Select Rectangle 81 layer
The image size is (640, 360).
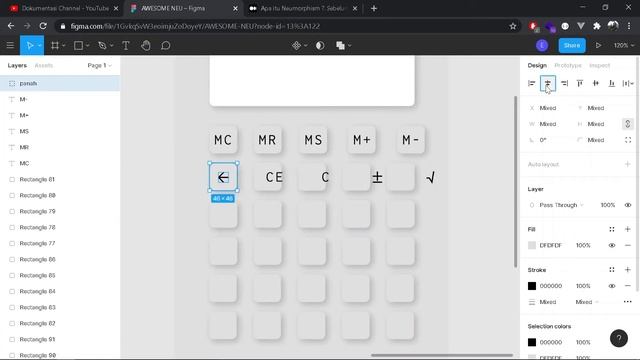(60, 179)
